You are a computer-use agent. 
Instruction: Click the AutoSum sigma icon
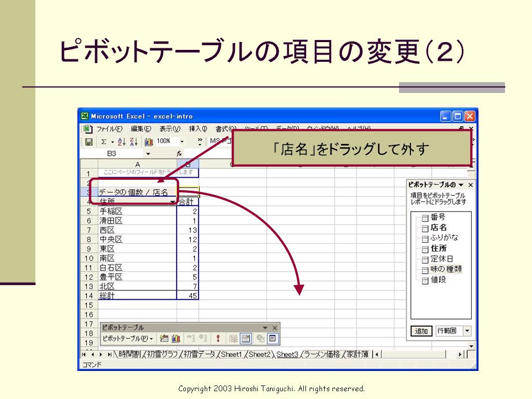pyautogui.click(x=104, y=142)
